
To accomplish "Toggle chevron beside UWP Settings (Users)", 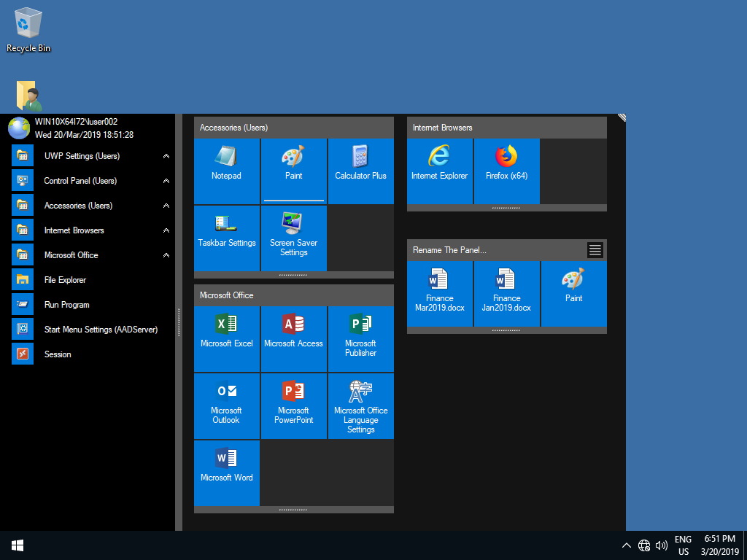I will tap(166, 156).
